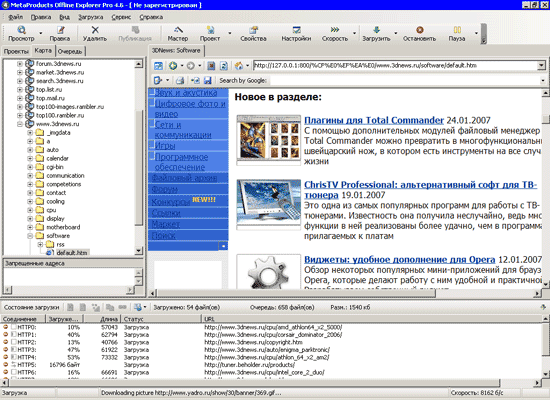This screenshot has width=550, height=400.
Task: Collapse the software folder node
Action: coord(30,236)
